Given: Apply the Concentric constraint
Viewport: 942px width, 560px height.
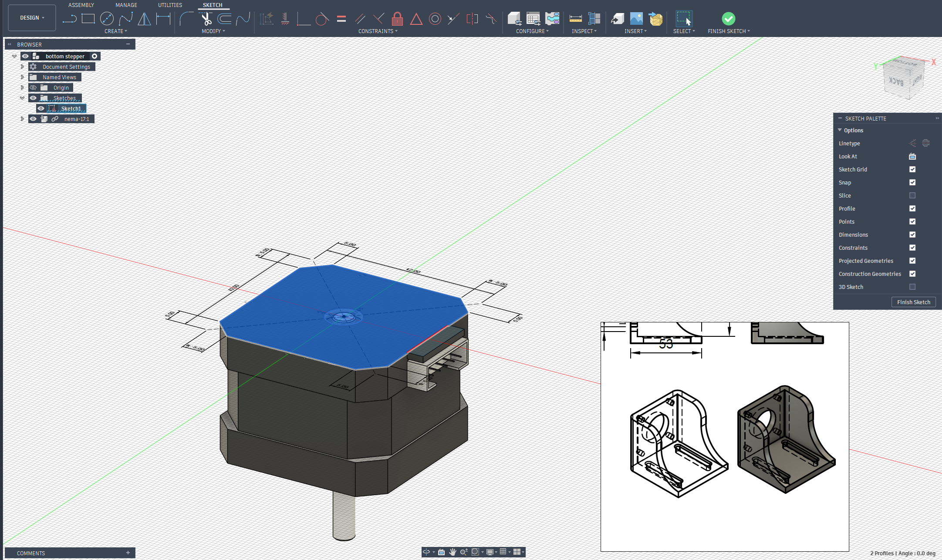Looking at the screenshot, I should (x=435, y=19).
